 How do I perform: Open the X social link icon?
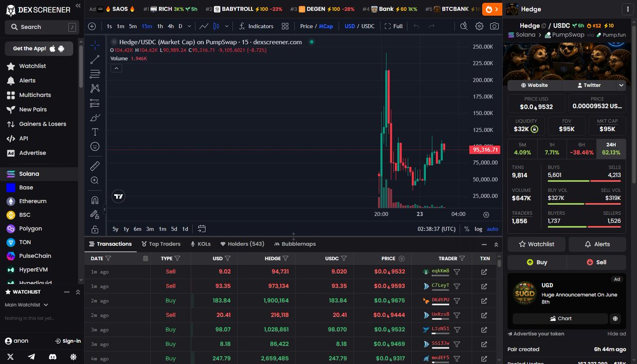click(x=11, y=357)
